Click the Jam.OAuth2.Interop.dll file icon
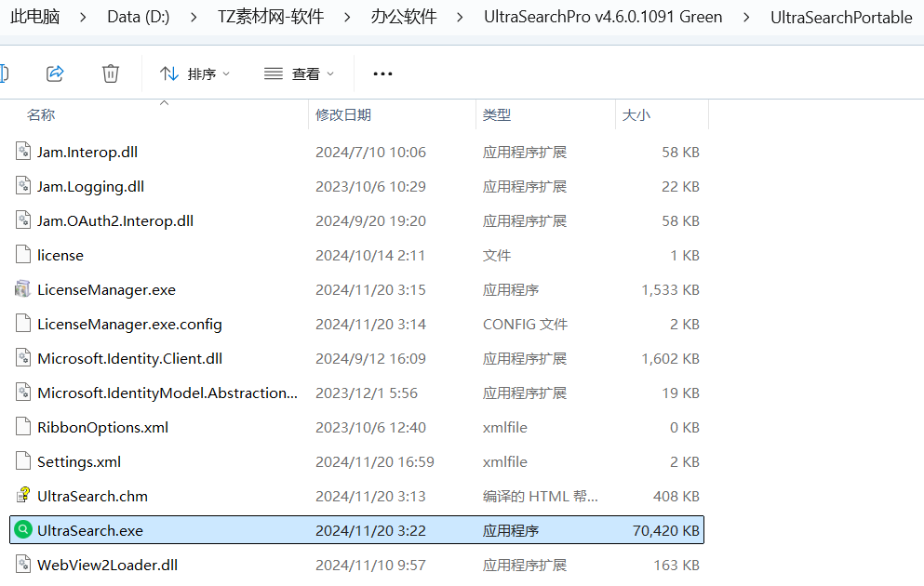 click(23, 220)
